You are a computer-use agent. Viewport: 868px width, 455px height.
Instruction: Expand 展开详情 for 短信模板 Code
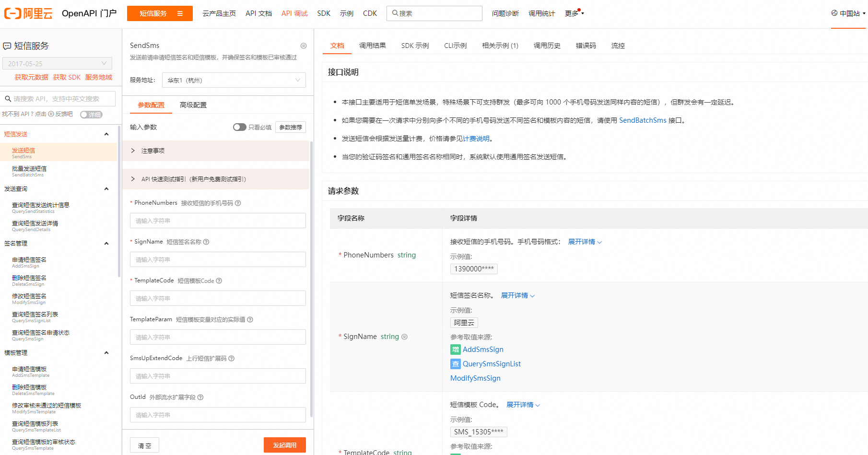tap(523, 405)
